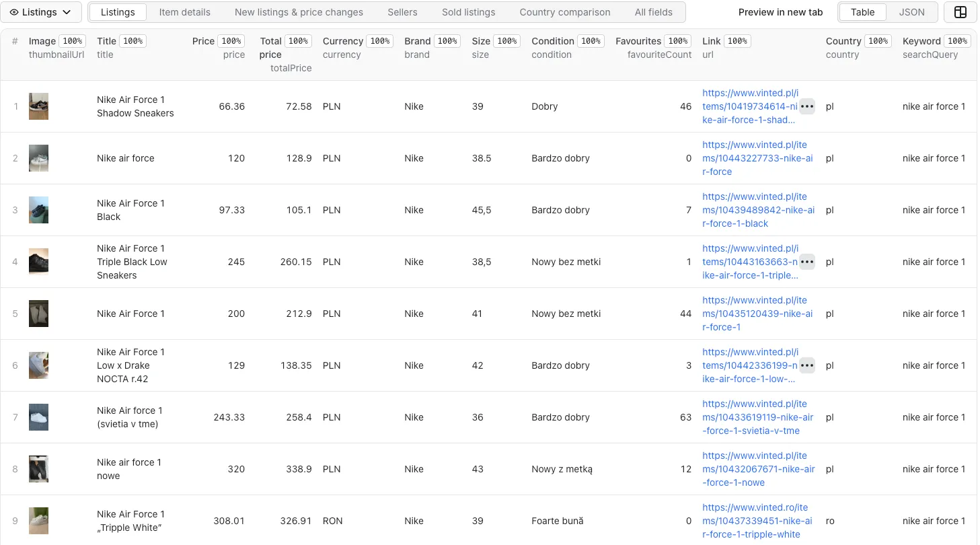980x545 pixels.
Task: View thumbnail of Tripple White listing
Action: (38, 521)
